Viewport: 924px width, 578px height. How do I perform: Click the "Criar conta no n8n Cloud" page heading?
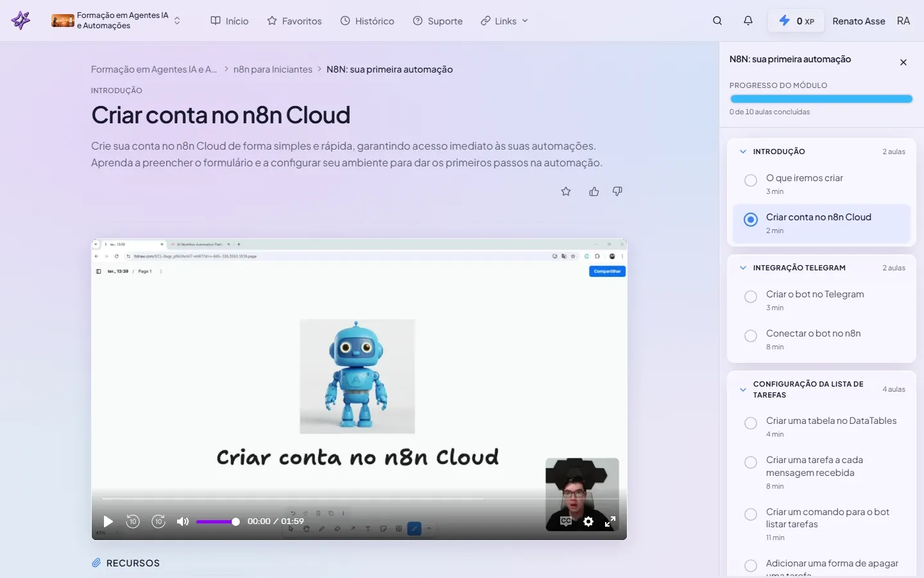tap(221, 115)
